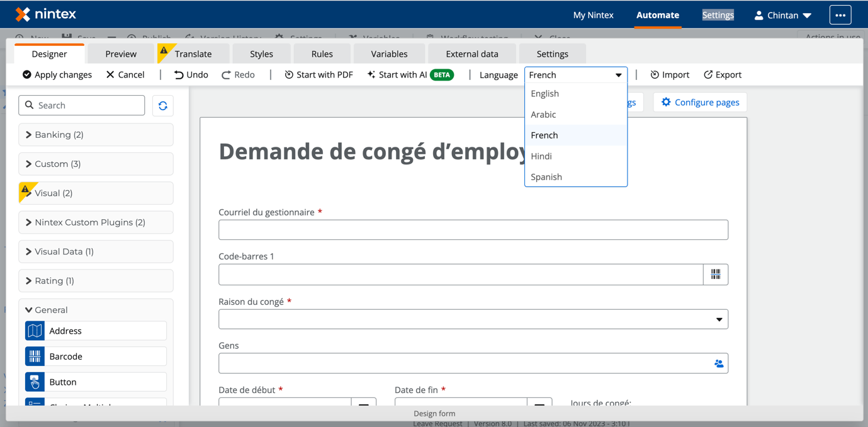The image size is (868, 427).
Task: Switch to the External data tab
Action: coord(472,54)
